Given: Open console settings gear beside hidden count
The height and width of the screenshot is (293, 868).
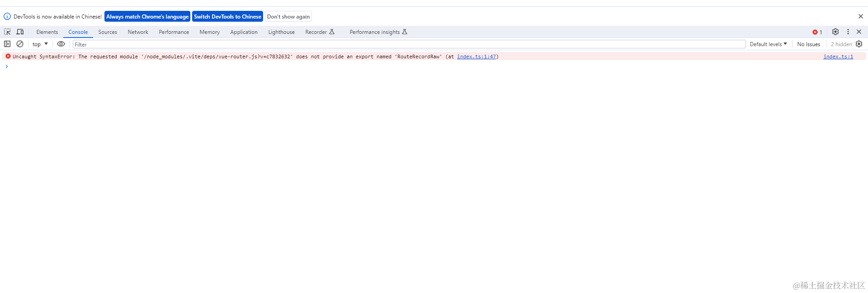Looking at the screenshot, I should pos(859,44).
